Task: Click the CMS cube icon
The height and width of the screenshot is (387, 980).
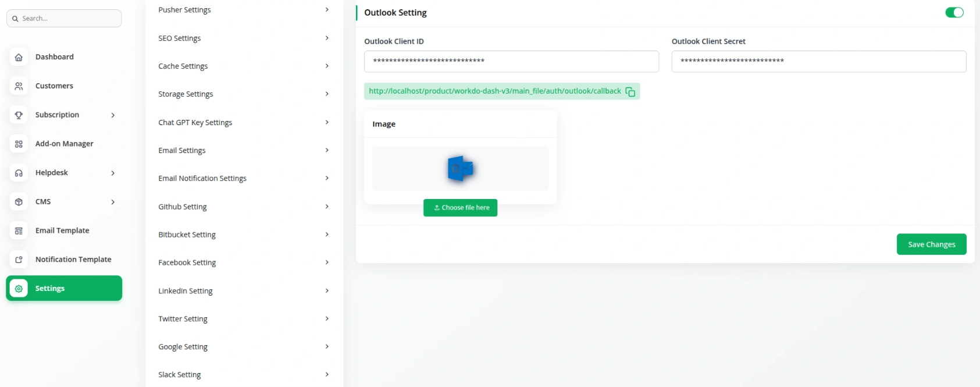Action: pyautogui.click(x=19, y=202)
